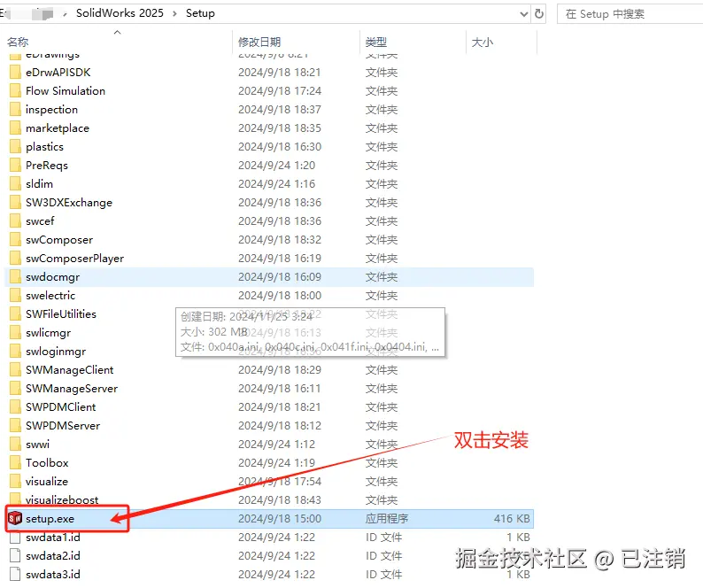This screenshot has height=588, width=703.
Task: Select the SWManageClient folder icon
Action: click(x=15, y=370)
